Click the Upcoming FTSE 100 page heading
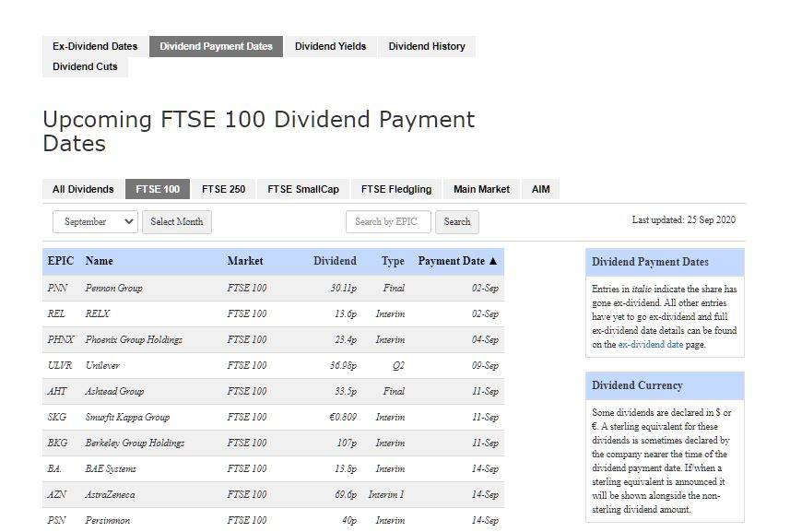790x532 pixels. coord(259,131)
